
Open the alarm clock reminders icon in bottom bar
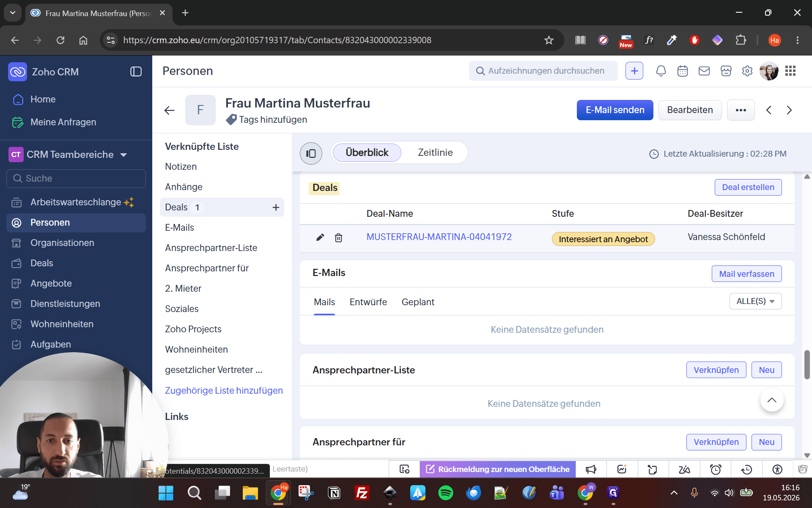click(x=716, y=469)
